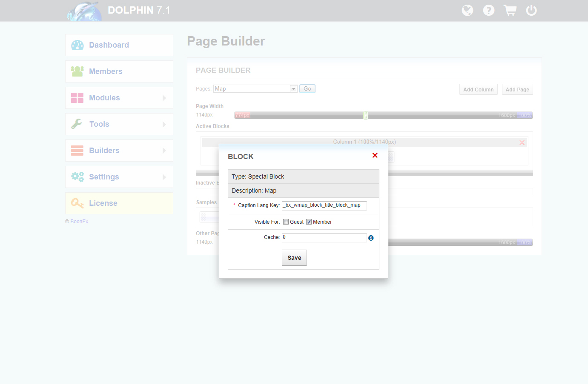Delete Column 1 using its X icon
The height and width of the screenshot is (384, 588).
(522, 142)
